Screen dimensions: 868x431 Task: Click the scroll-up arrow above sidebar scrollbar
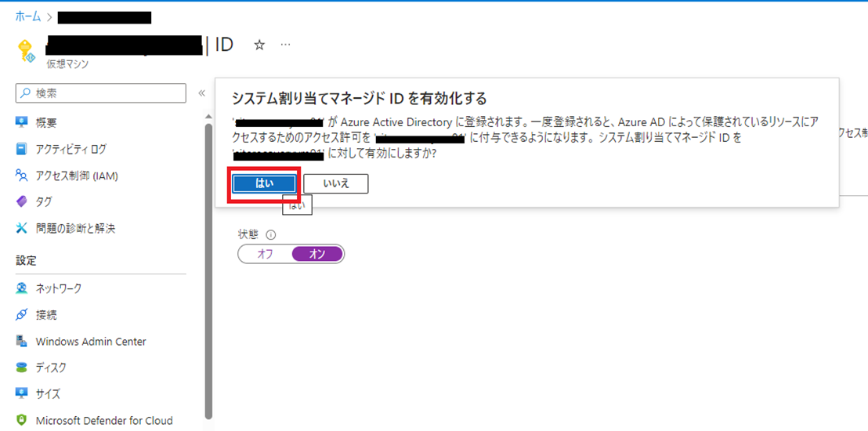(x=208, y=117)
